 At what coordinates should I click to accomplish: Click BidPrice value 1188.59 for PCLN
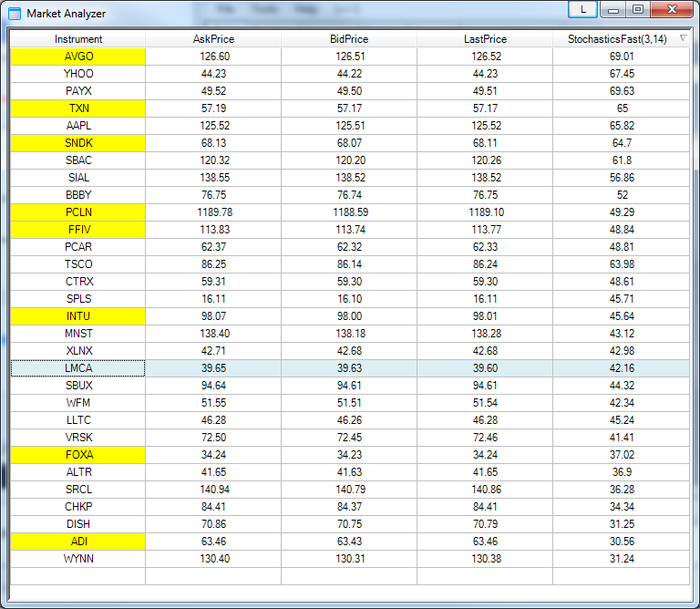(x=350, y=212)
